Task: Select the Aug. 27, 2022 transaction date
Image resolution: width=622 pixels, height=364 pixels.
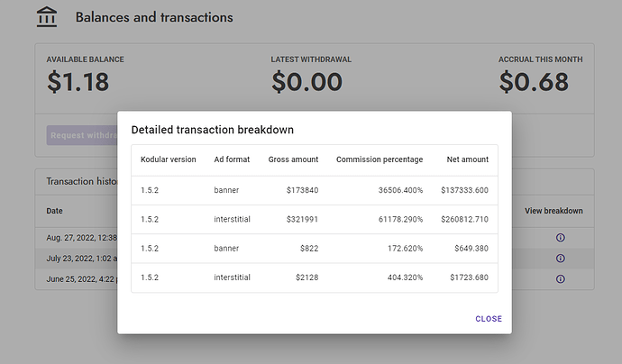Action: point(81,238)
